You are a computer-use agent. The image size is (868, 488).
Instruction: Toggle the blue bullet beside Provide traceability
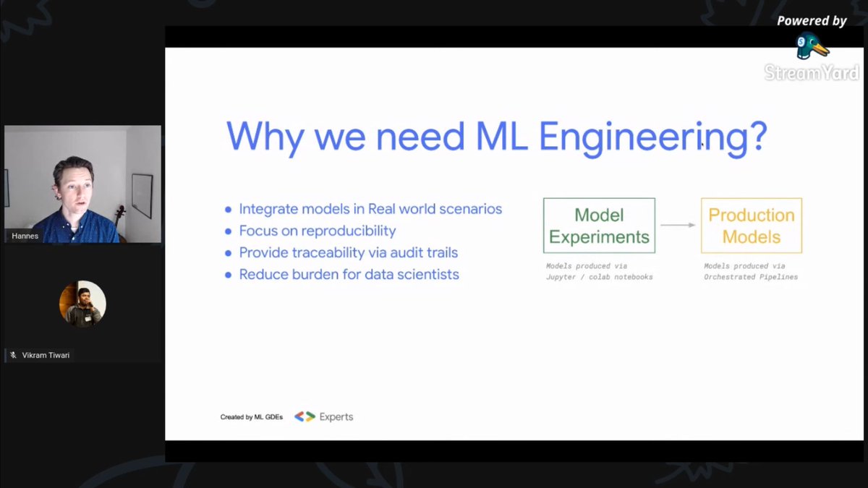click(x=228, y=252)
